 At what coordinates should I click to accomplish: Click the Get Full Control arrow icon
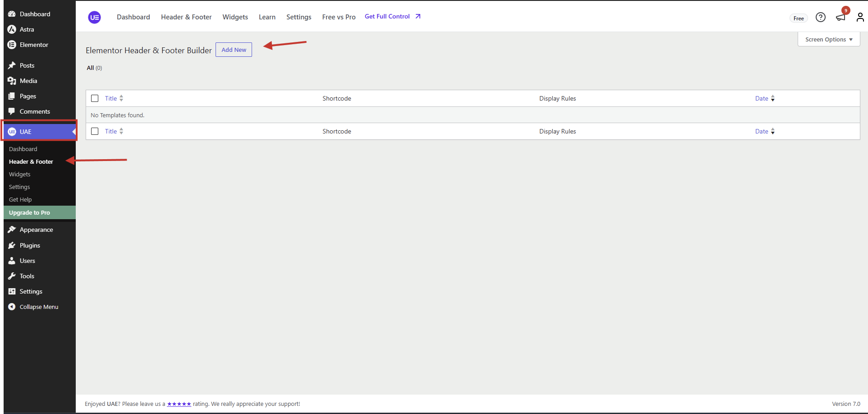click(418, 16)
